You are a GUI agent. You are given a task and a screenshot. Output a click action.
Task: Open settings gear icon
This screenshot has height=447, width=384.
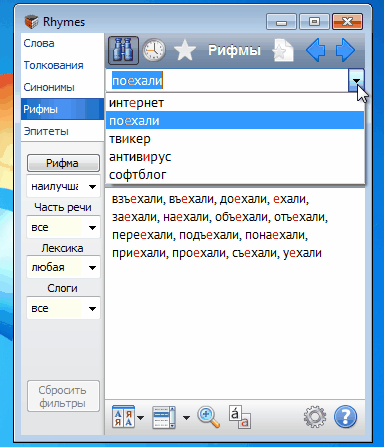click(315, 417)
